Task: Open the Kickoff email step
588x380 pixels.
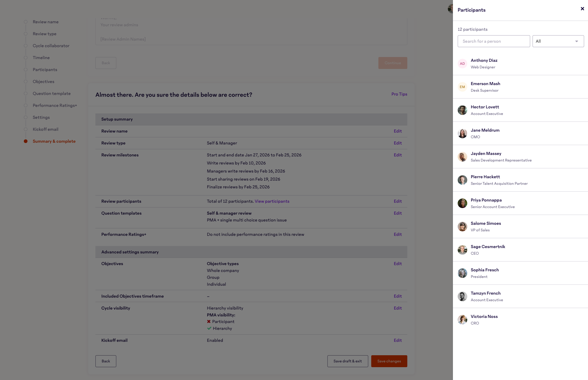Action: click(x=46, y=129)
